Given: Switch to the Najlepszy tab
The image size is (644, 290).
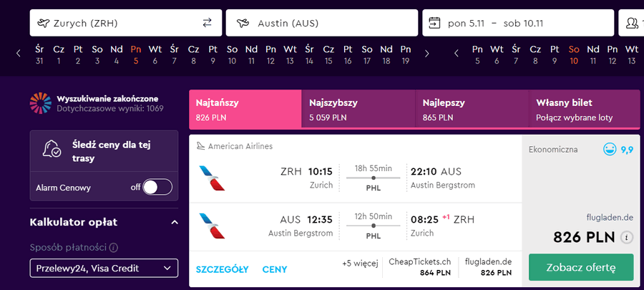Looking at the screenshot, I should point(472,110).
